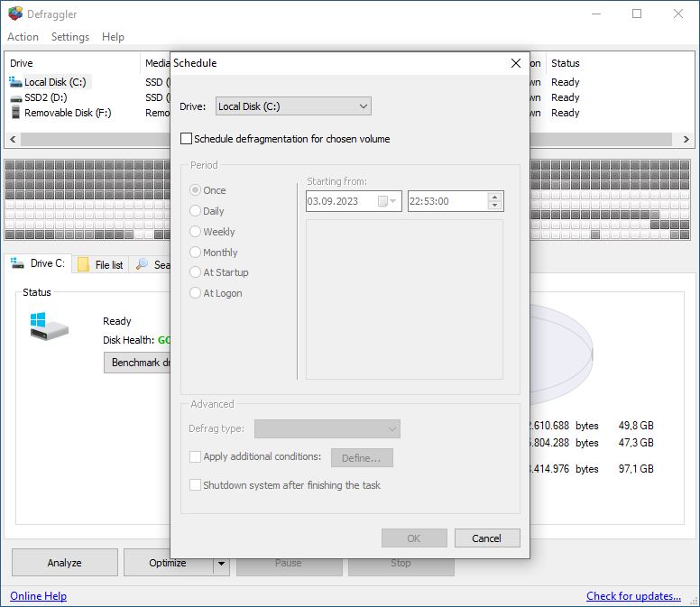Enable Schedule defragmentation for chosen volume
This screenshot has width=700, height=607.
pos(186,138)
